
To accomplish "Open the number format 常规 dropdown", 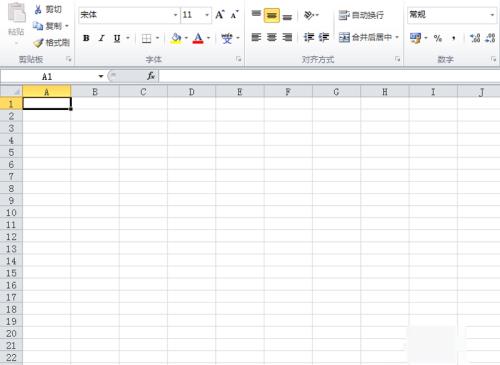I will pyautogui.click(x=492, y=15).
